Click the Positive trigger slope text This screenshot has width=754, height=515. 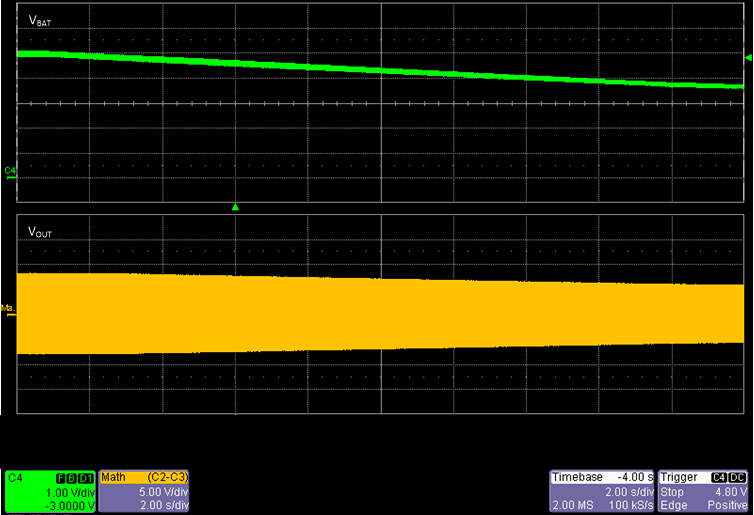pyautogui.click(x=727, y=505)
